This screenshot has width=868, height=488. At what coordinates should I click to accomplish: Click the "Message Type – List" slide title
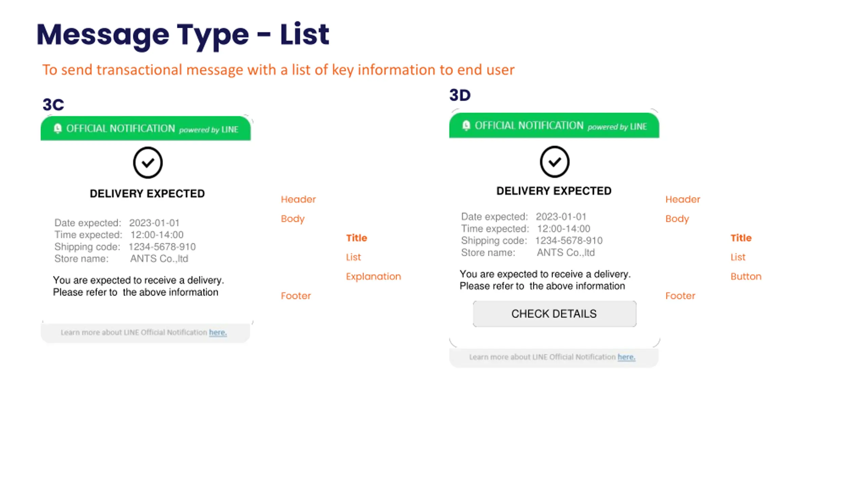pos(183,35)
